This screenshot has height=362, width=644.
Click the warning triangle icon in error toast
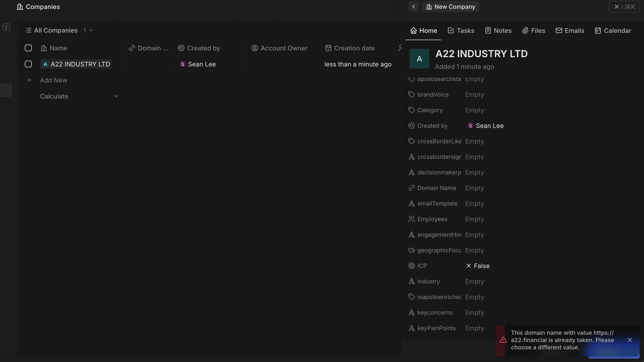click(x=503, y=340)
